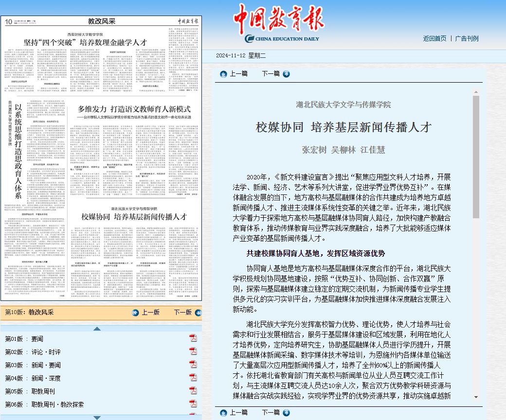Image resolution: width=506 pixels, height=420 pixels.
Task: Download PDF for 第01版 要闻
Action: coord(193,338)
